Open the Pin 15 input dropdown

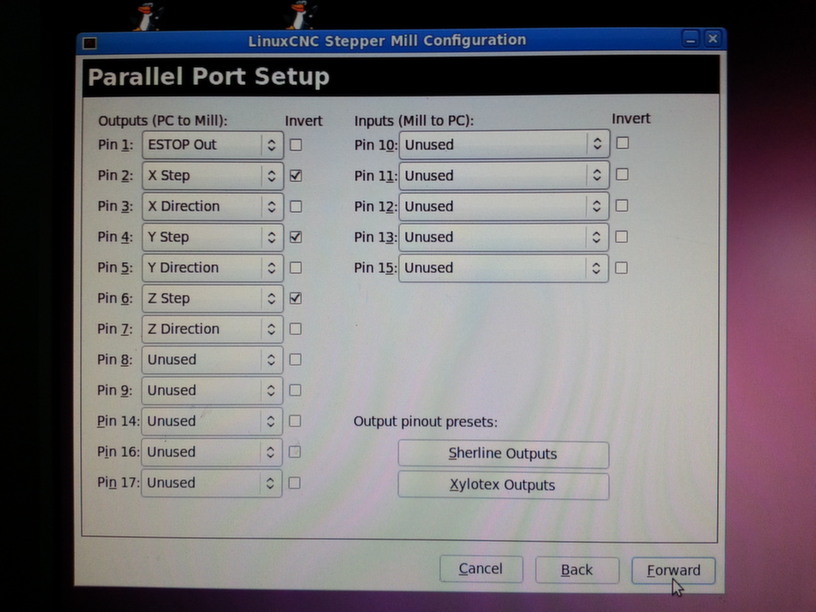pyautogui.click(x=504, y=267)
